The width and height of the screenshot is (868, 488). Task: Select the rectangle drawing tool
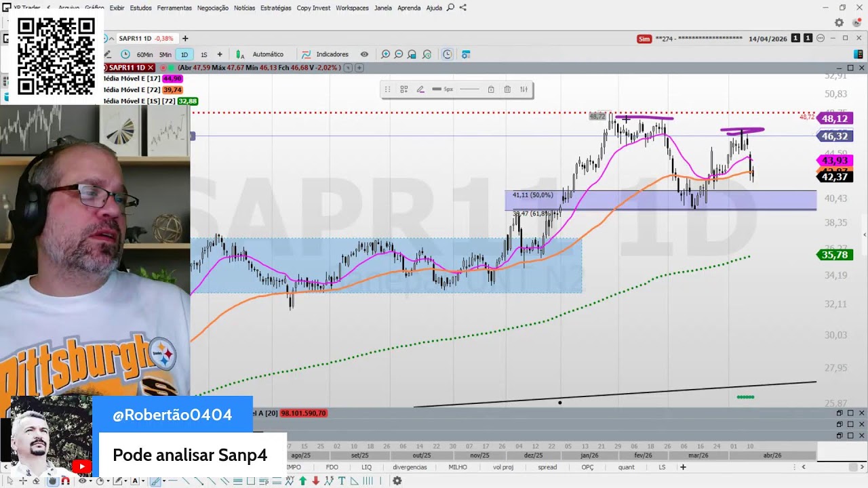tap(251, 481)
